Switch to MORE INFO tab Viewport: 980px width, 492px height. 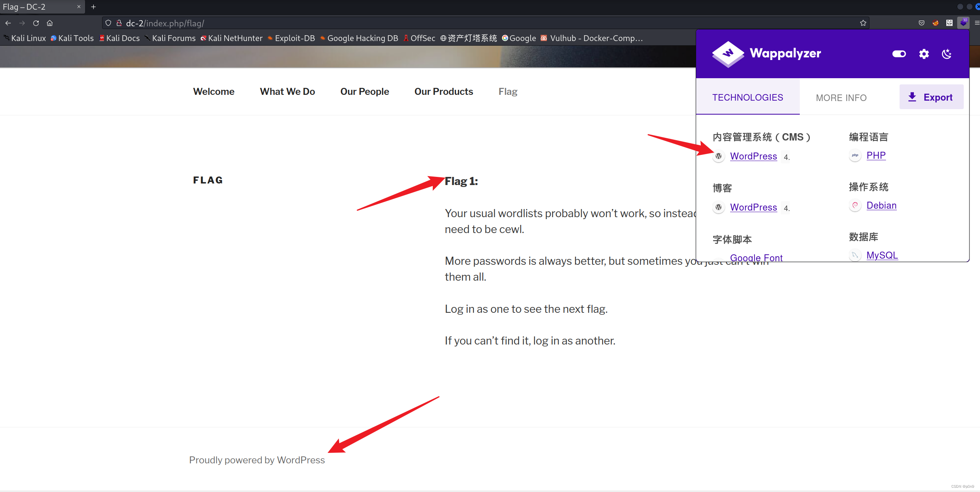[x=841, y=98]
